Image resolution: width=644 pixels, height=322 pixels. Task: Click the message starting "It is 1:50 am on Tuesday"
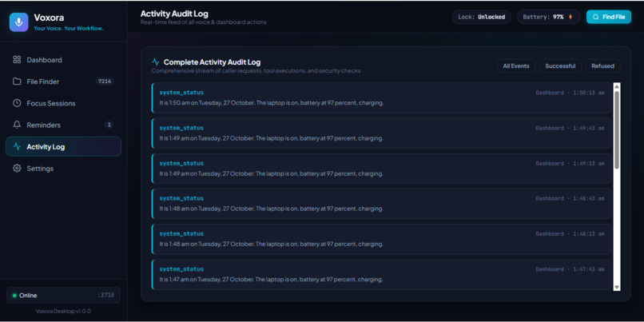(x=272, y=103)
